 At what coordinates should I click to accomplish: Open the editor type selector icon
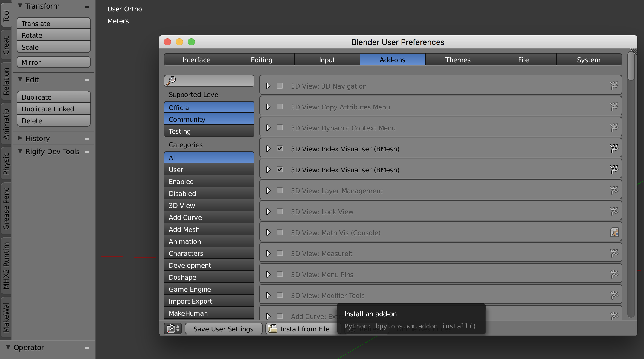(173, 328)
